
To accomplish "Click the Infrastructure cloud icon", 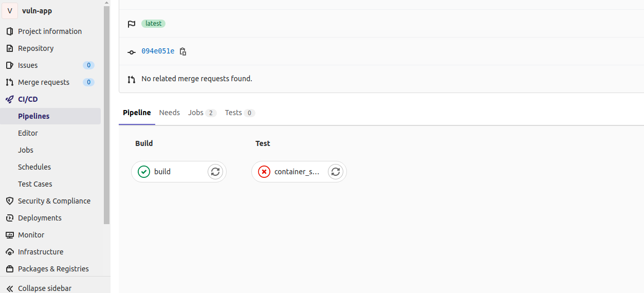I will pyautogui.click(x=9, y=252).
